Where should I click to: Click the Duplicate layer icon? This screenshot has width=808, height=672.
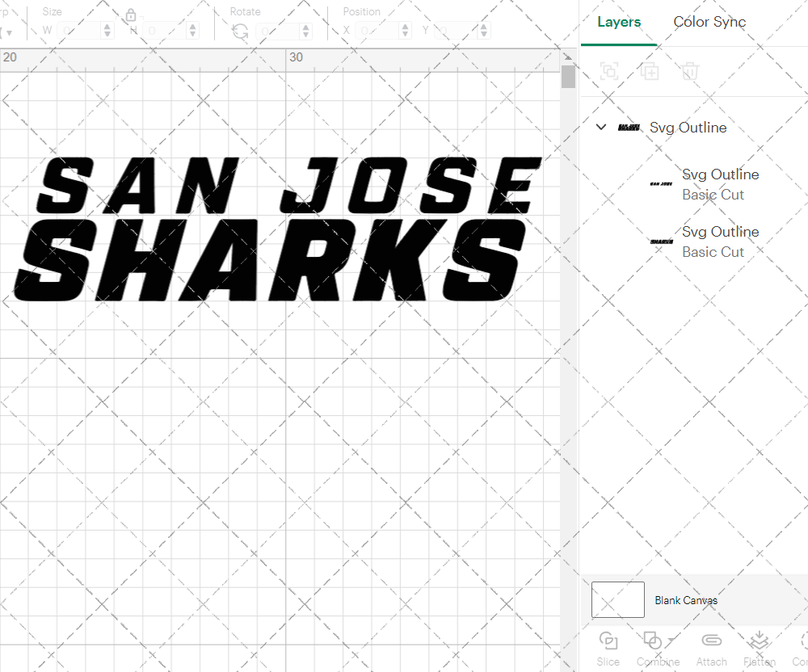(x=650, y=71)
